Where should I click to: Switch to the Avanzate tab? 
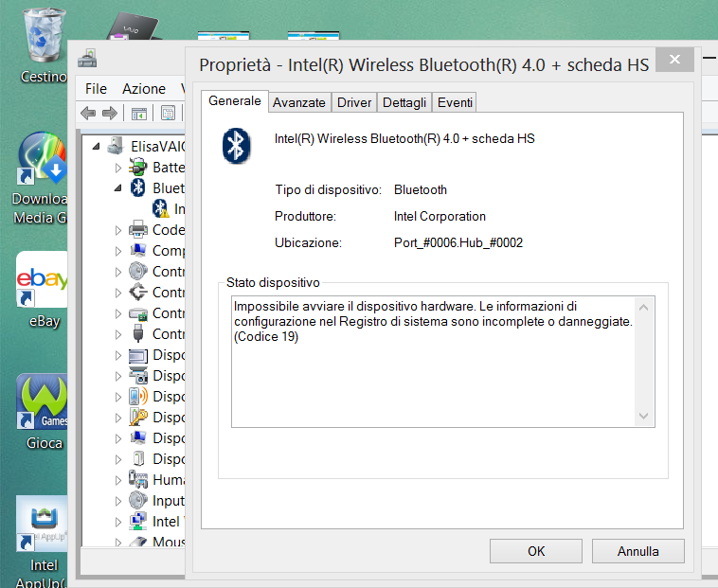click(x=299, y=102)
